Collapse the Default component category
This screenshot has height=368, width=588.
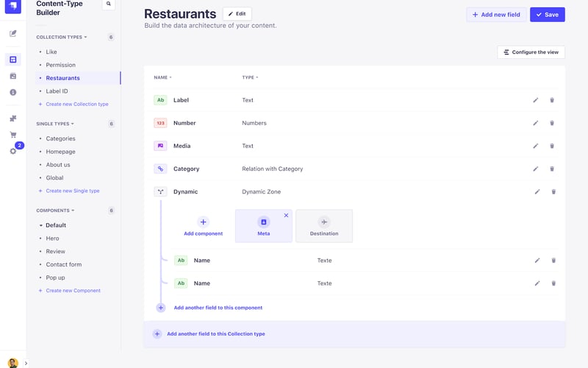click(53, 225)
